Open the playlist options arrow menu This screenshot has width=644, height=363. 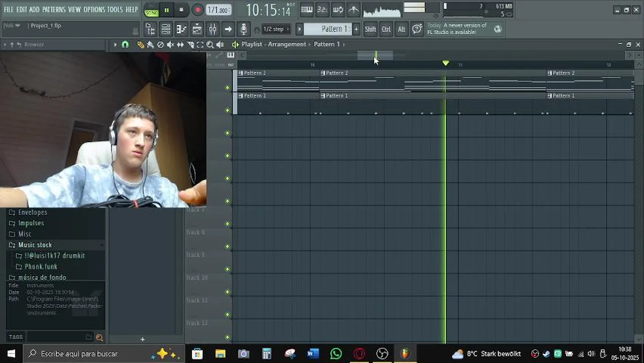click(x=115, y=44)
